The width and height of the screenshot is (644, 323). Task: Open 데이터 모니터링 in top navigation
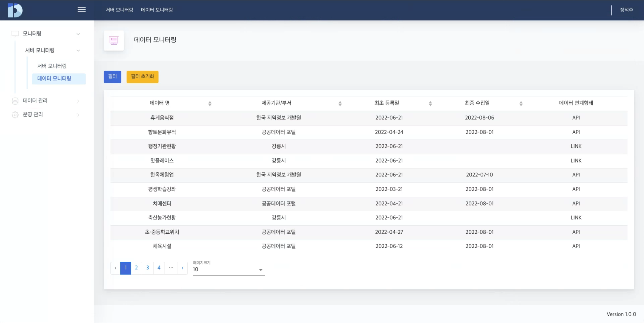point(157,10)
